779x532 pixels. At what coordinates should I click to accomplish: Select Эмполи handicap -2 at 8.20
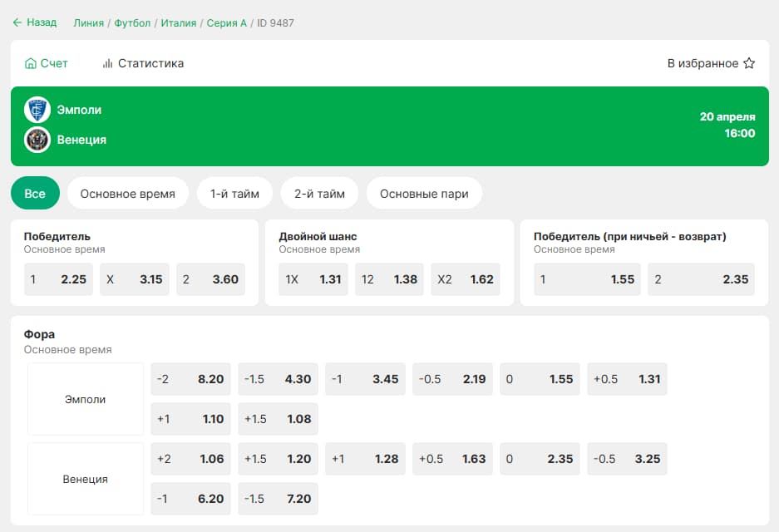click(190, 379)
